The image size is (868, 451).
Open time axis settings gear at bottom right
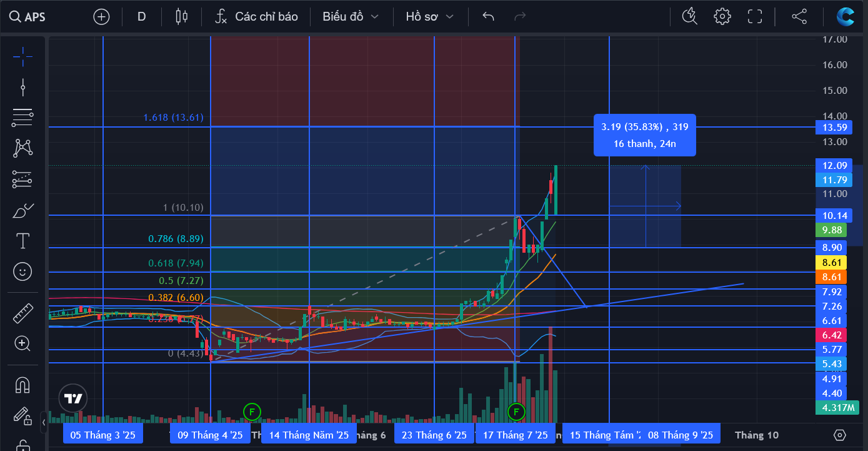point(840,435)
